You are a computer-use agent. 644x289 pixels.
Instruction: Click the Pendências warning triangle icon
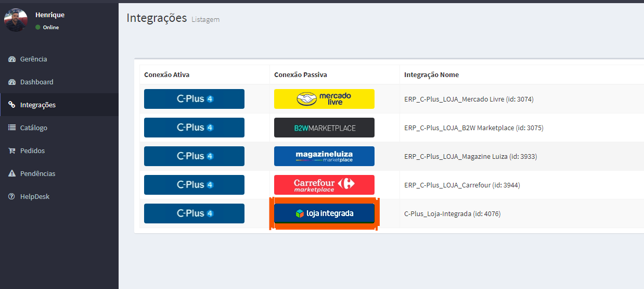[12, 174]
